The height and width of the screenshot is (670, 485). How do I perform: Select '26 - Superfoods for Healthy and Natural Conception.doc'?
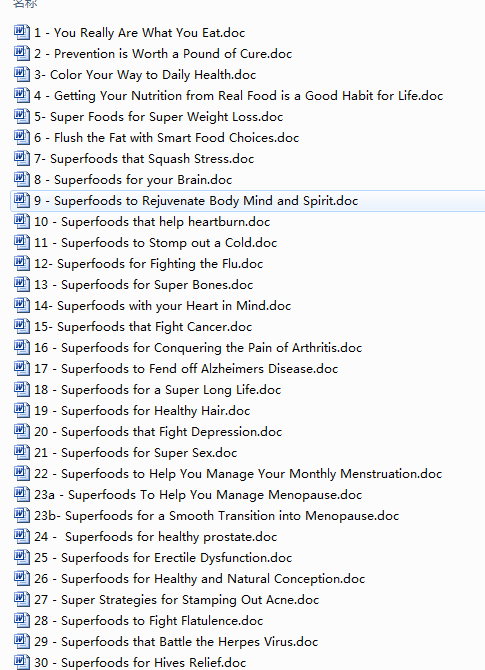(200, 579)
